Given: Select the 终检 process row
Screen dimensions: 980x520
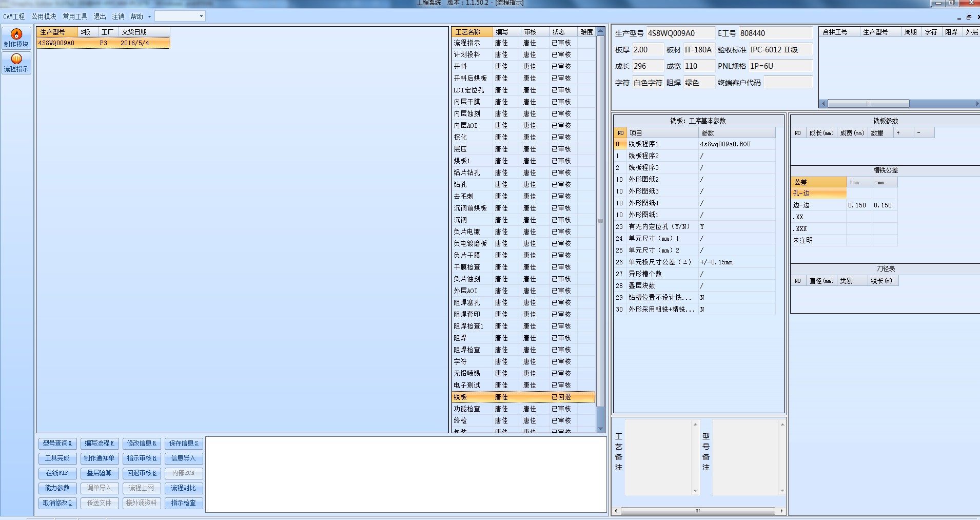Looking at the screenshot, I should (x=523, y=421).
